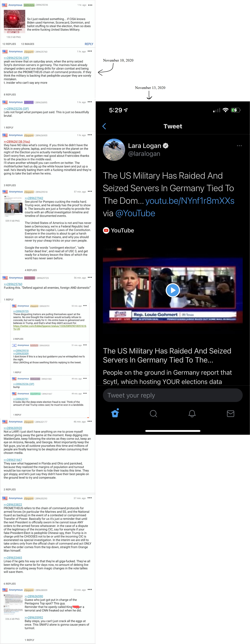Open the Twitter search magnifier icon
This screenshot has width=250, height=644.
tap(153, 413)
